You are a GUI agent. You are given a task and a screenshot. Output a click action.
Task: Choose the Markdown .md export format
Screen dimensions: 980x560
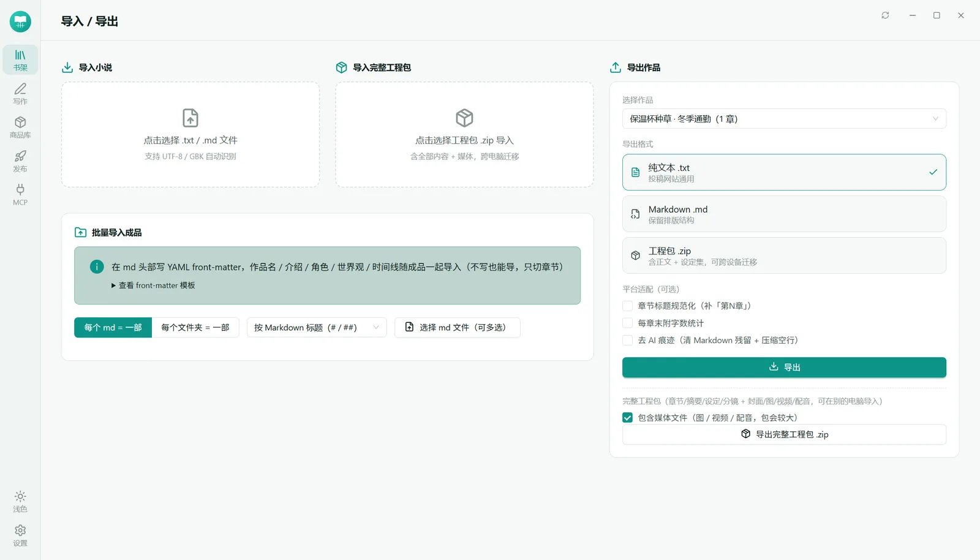coord(784,214)
